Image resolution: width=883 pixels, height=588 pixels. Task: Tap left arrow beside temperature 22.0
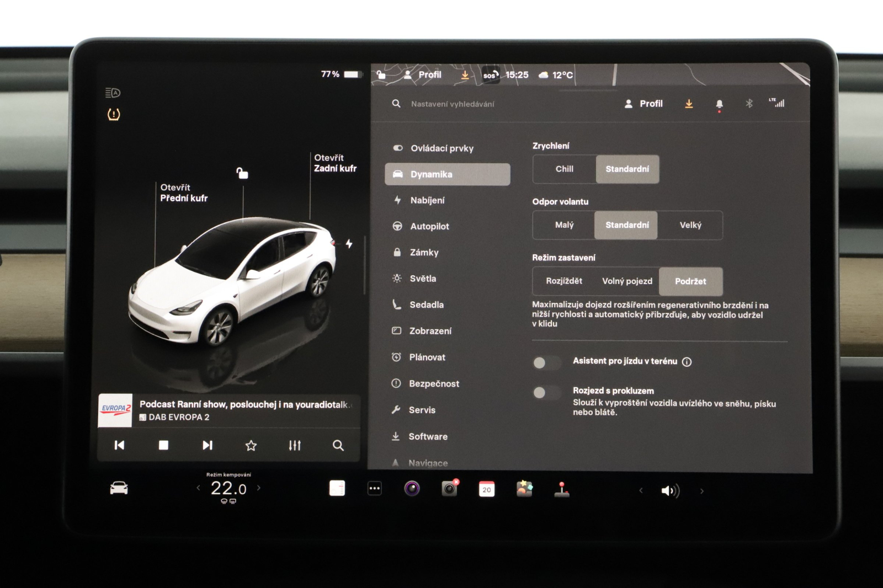(x=198, y=488)
